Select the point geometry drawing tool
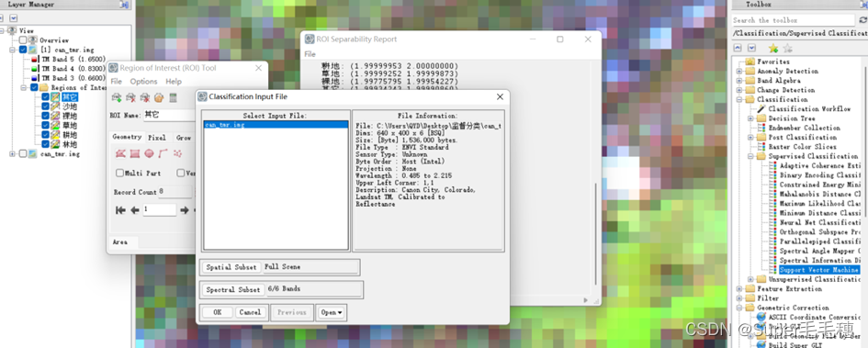Image resolution: width=868 pixels, height=348 pixels. 177,154
